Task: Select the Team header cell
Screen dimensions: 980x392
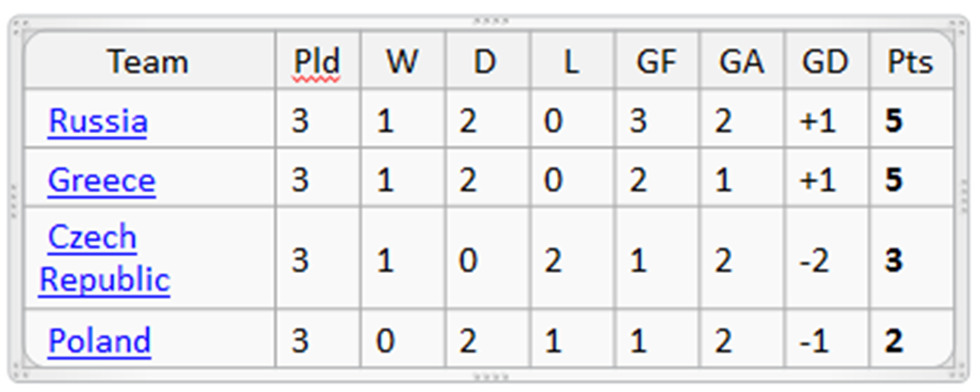Action: pos(148,62)
